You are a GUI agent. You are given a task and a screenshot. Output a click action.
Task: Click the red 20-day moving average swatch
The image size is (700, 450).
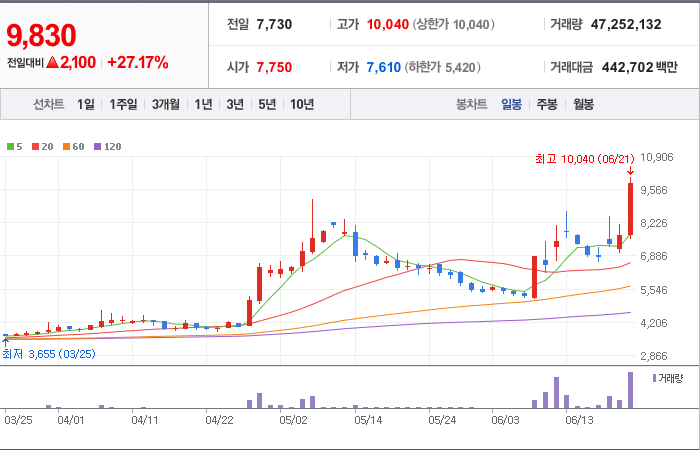[35, 146]
